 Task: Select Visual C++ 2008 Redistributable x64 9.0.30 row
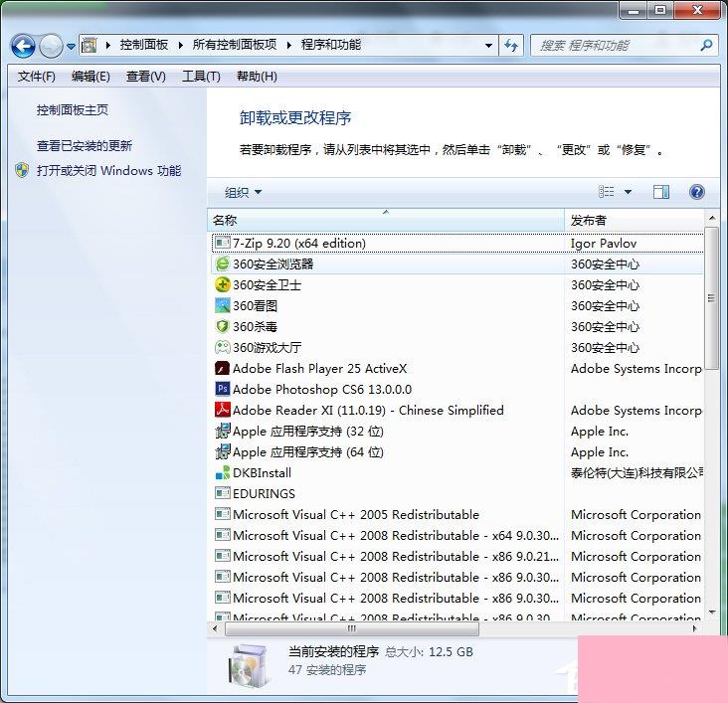tap(457, 535)
